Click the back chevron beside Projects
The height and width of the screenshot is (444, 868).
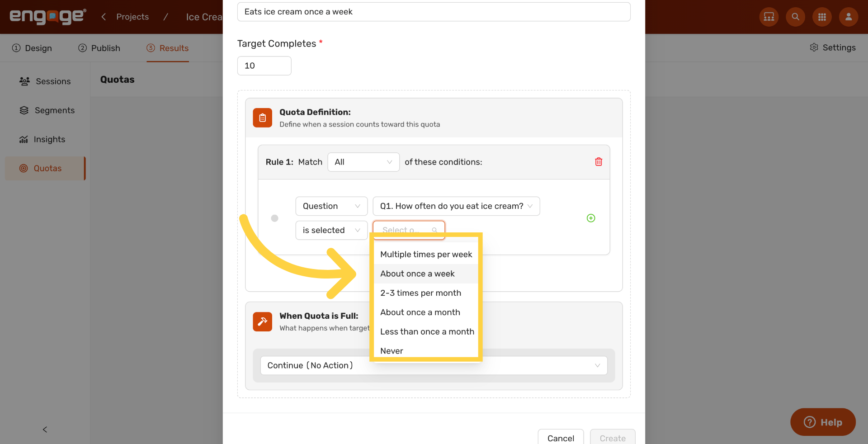coord(104,17)
